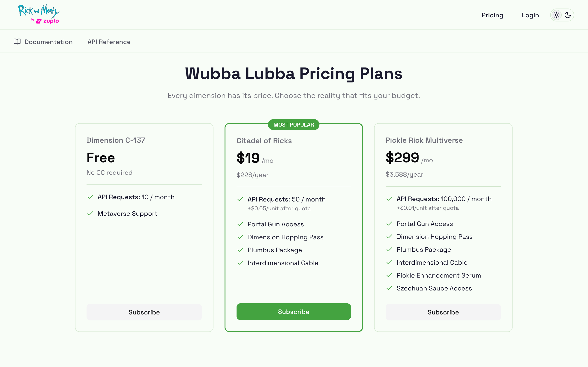The image size is (588, 367).
Task: Click the Wubba Lubba Pricing Plans heading
Action: [294, 74]
